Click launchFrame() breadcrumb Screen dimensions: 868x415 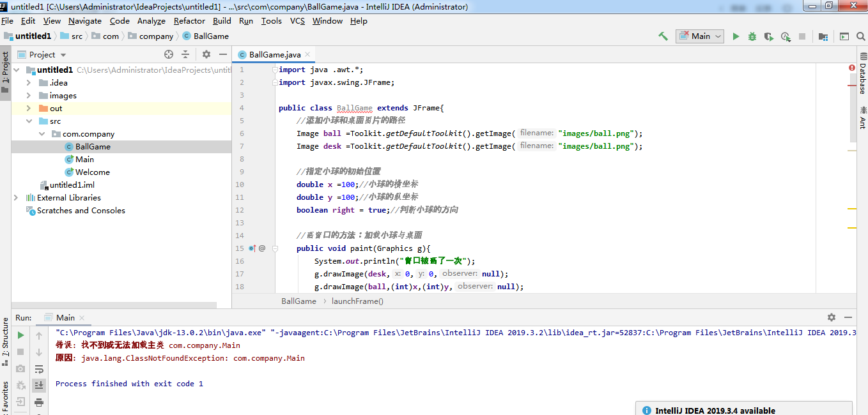pyautogui.click(x=357, y=301)
